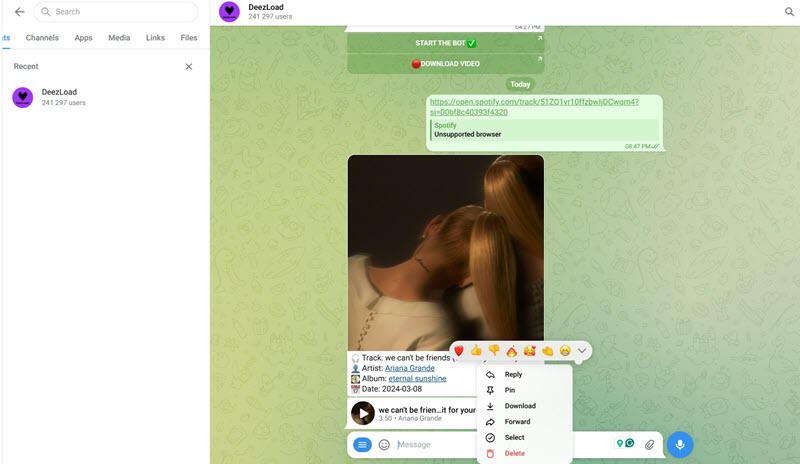Click the green extension icon in message box

click(630, 443)
